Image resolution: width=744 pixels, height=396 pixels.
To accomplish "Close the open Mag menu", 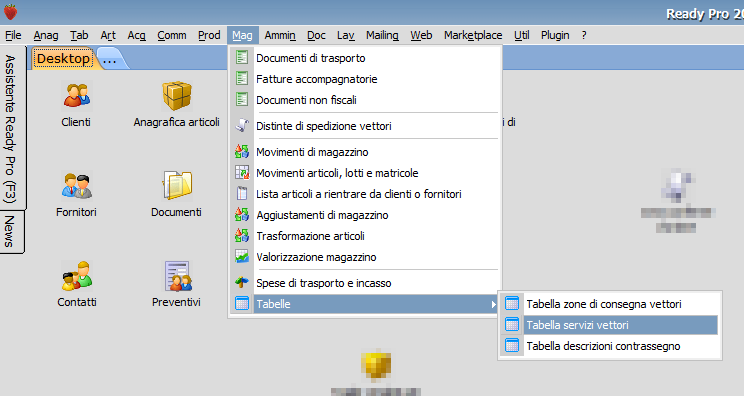I will tap(242, 35).
